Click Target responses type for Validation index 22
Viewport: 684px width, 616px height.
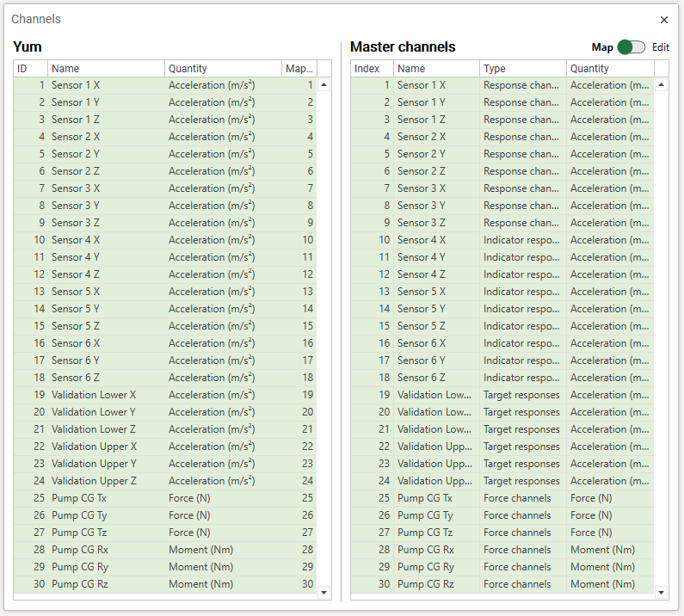point(521,447)
